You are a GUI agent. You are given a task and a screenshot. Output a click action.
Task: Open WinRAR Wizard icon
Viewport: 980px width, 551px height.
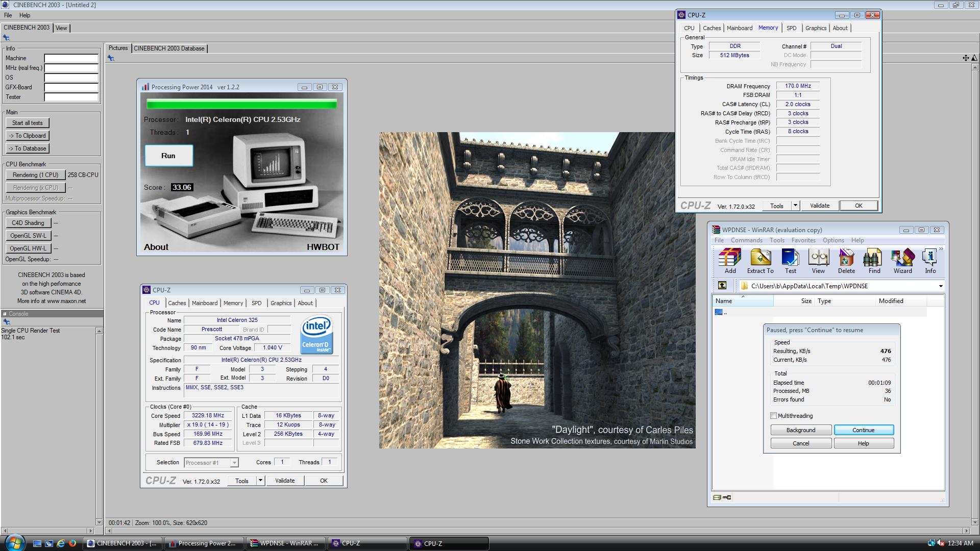tap(902, 261)
